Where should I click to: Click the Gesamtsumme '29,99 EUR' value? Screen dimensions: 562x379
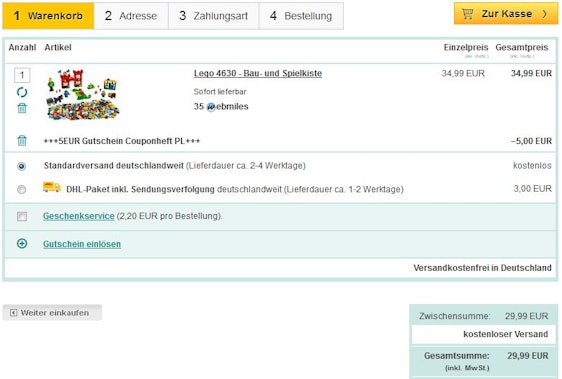(528, 356)
